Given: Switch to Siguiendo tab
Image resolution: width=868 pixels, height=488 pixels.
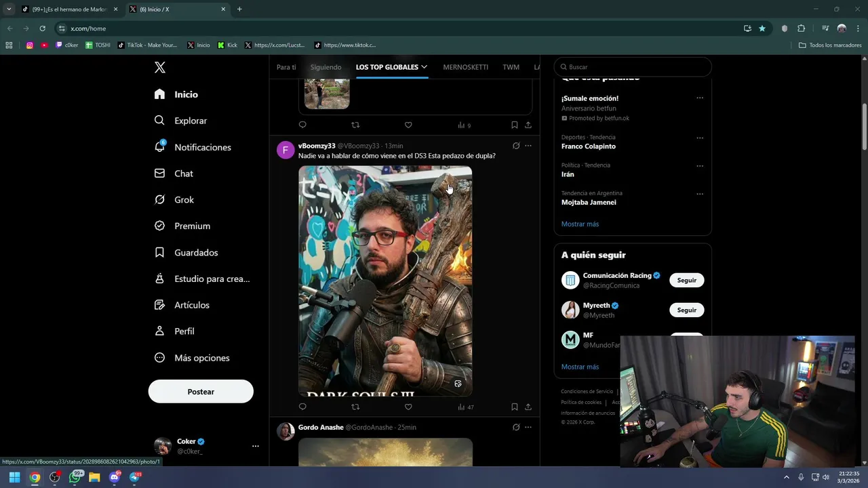Looking at the screenshot, I should coord(326,67).
